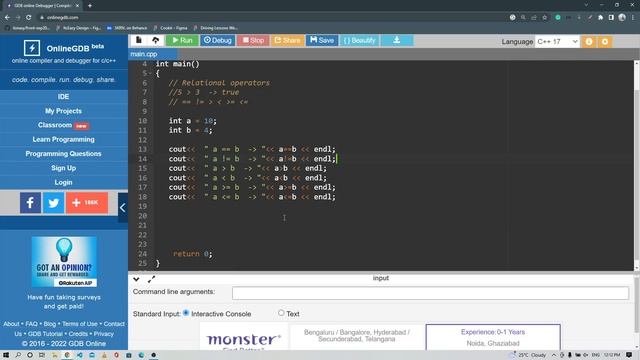Share the code via Share button

pyautogui.click(x=287, y=40)
